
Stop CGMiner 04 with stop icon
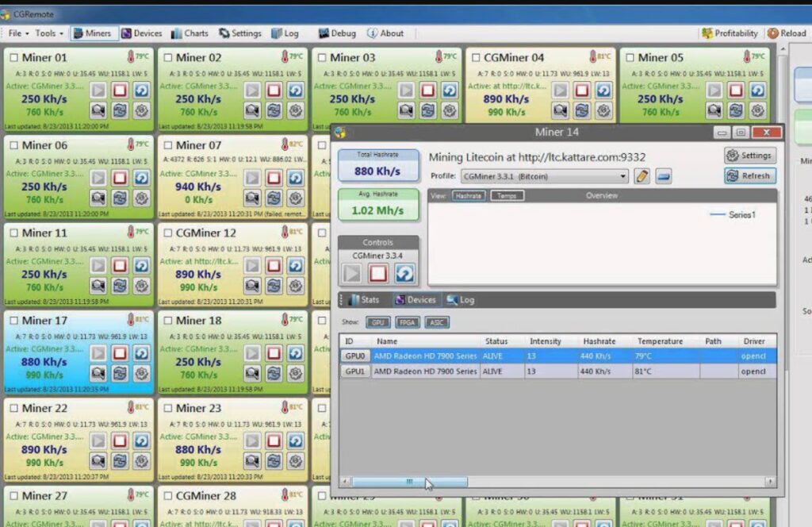click(x=581, y=90)
